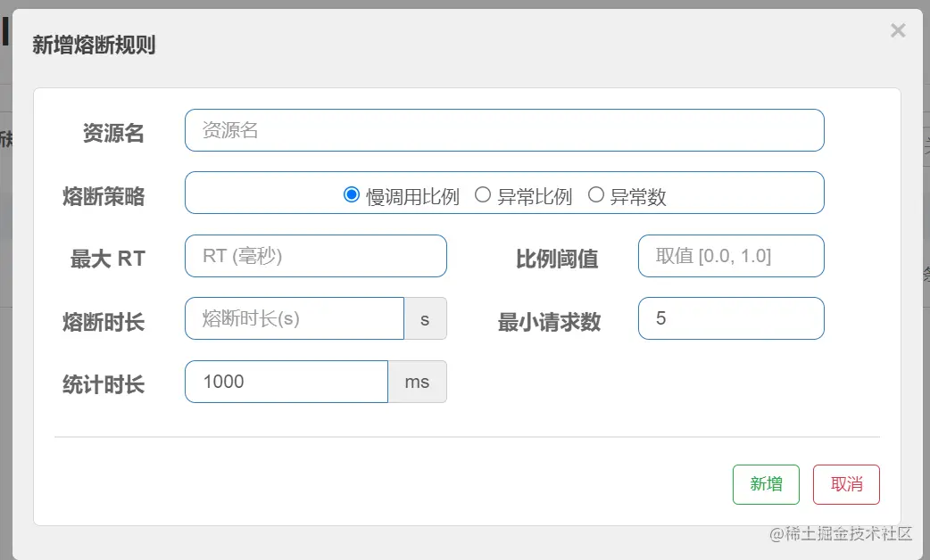Click the 比例阈值 input field
The height and width of the screenshot is (560, 930).
[x=731, y=256]
